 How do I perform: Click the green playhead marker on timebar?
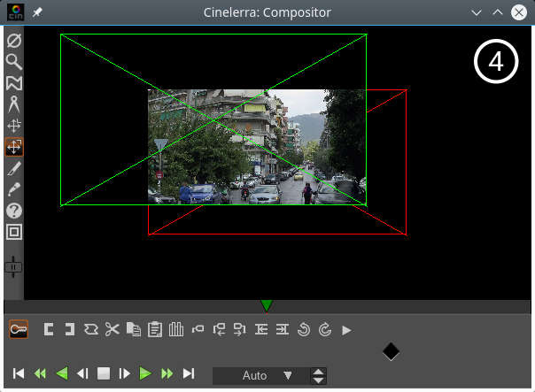point(267,306)
